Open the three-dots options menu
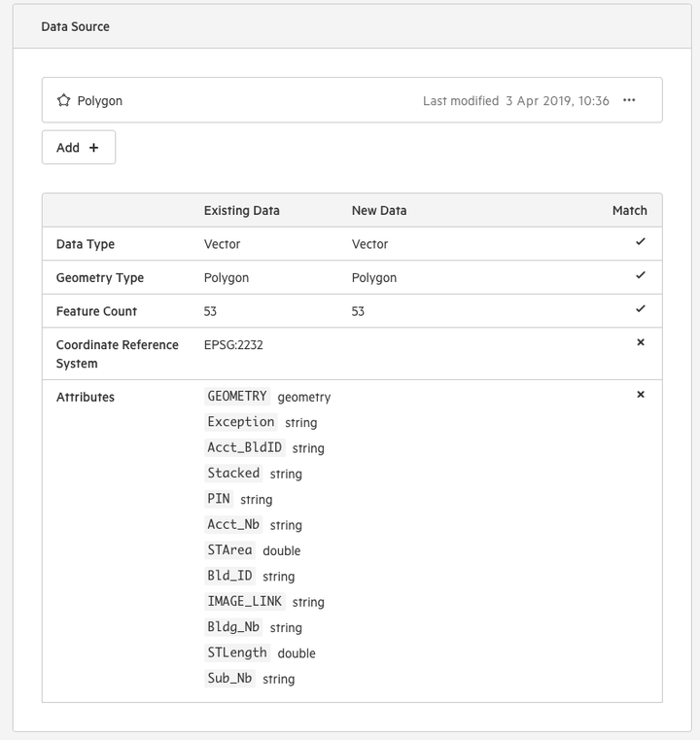The width and height of the screenshot is (700, 740). (x=629, y=100)
